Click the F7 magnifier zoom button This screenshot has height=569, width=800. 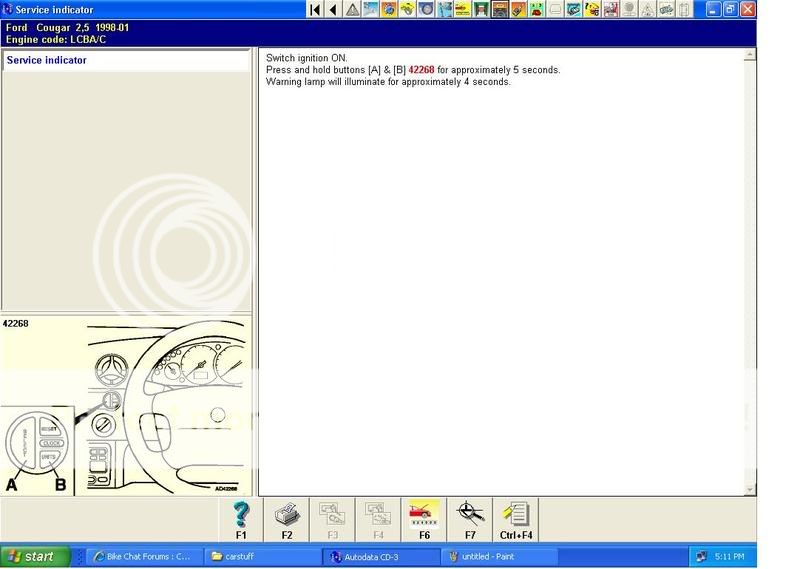pyautogui.click(x=470, y=520)
